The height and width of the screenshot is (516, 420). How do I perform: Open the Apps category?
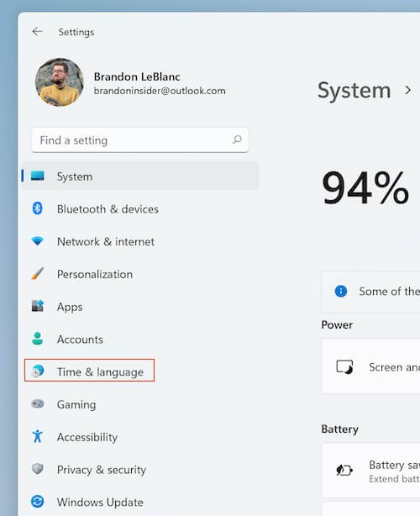pos(70,307)
